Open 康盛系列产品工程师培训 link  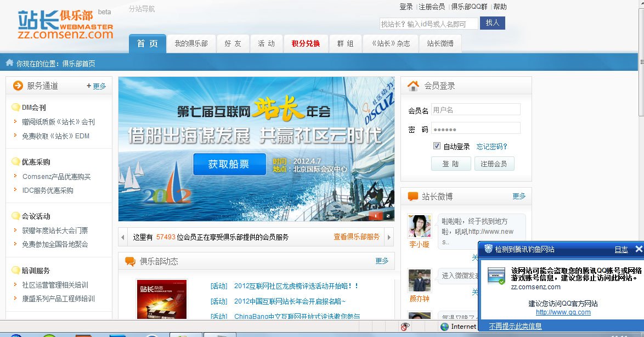point(58,299)
